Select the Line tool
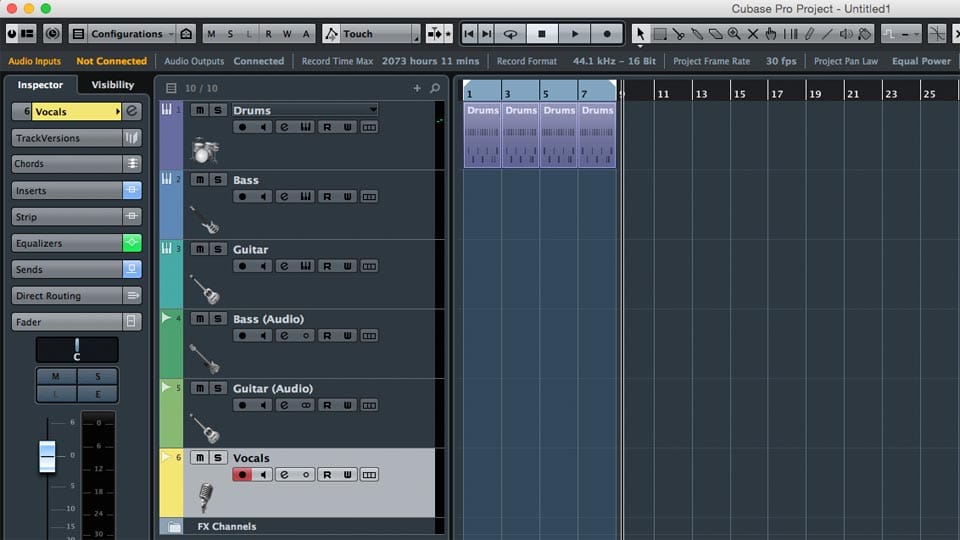The width and height of the screenshot is (960, 540). tap(827, 34)
